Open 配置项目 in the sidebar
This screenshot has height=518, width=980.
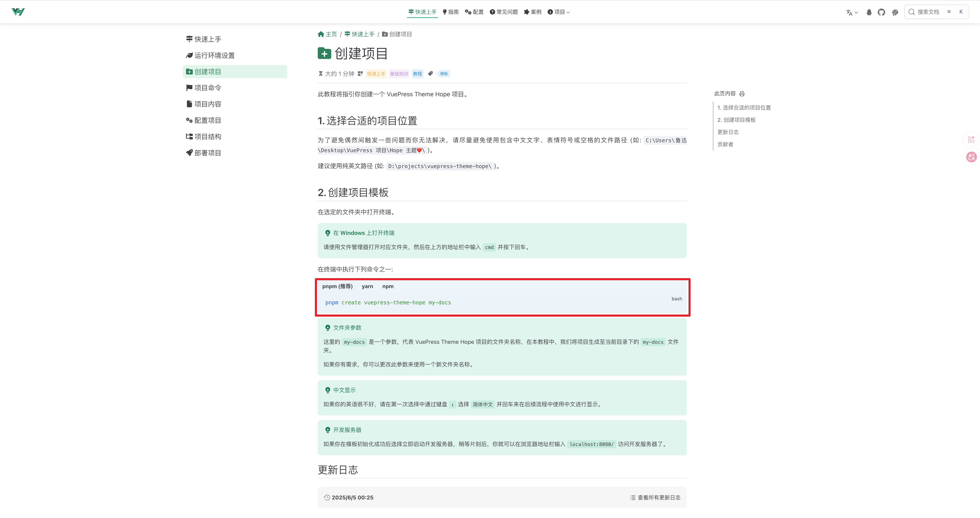[235, 120]
